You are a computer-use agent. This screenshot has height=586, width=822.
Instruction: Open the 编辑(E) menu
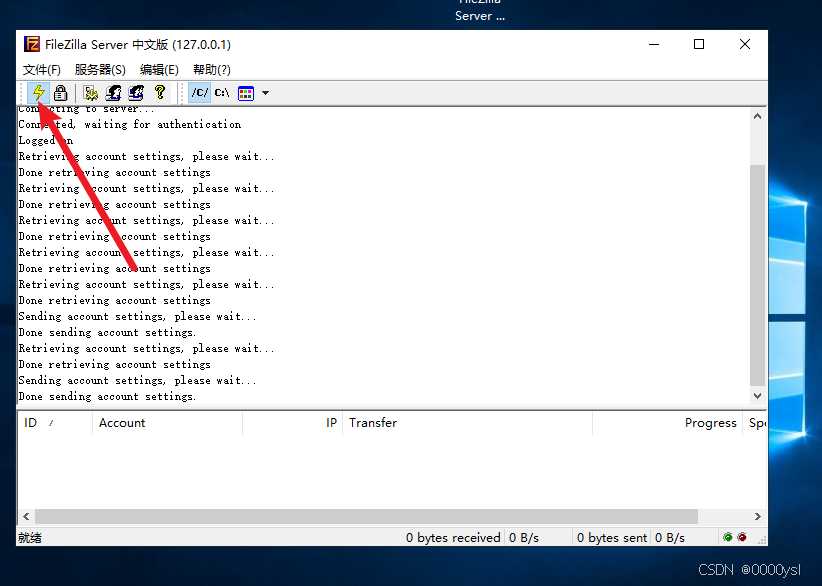coord(159,70)
